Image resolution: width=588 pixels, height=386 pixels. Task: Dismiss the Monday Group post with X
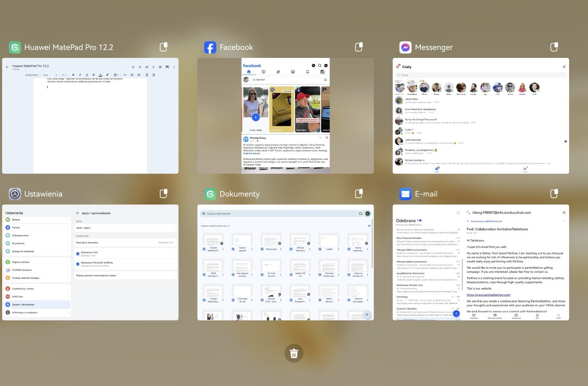327,138
